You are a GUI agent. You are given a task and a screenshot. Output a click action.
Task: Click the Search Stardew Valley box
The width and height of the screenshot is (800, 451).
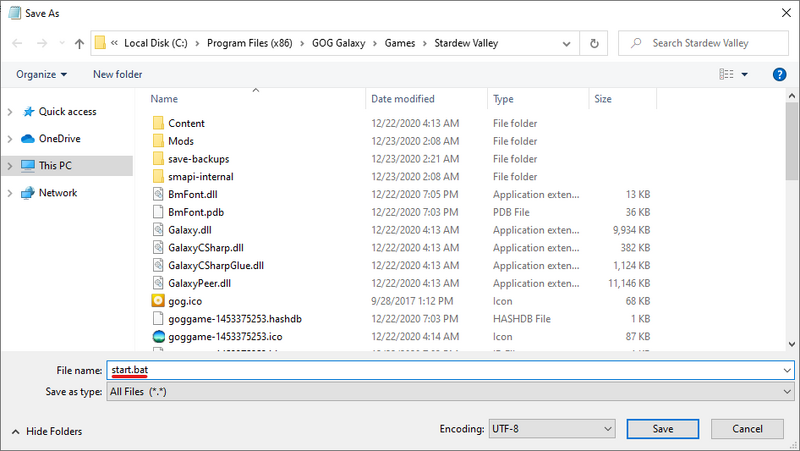703,43
